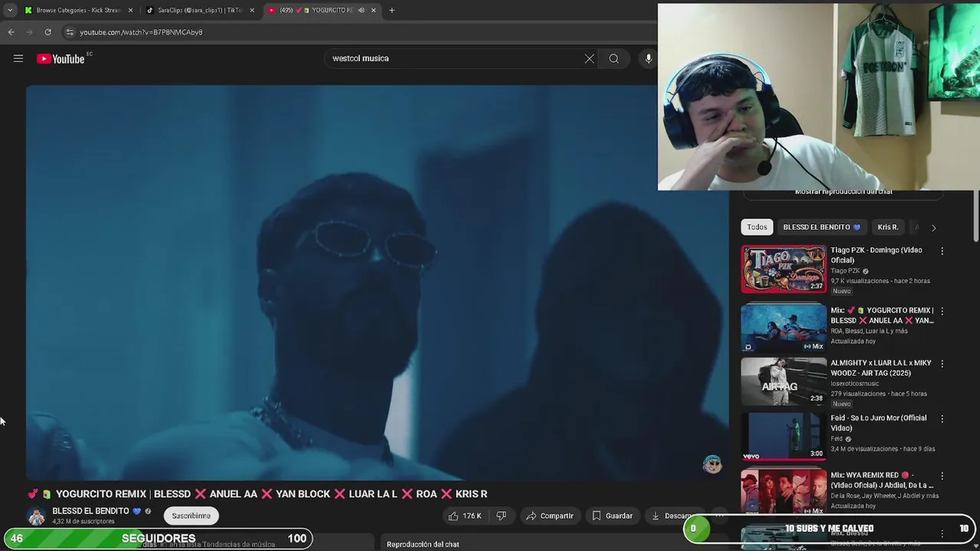The image size is (980, 551).
Task: Go to YouTube home via logo
Action: (x=60, y=59)
